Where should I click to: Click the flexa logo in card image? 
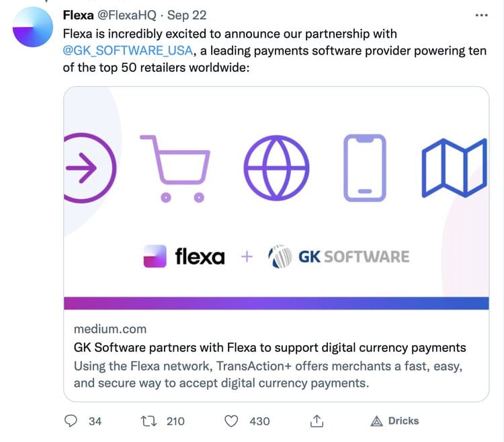pyautogui.click(x=185, y=256)
